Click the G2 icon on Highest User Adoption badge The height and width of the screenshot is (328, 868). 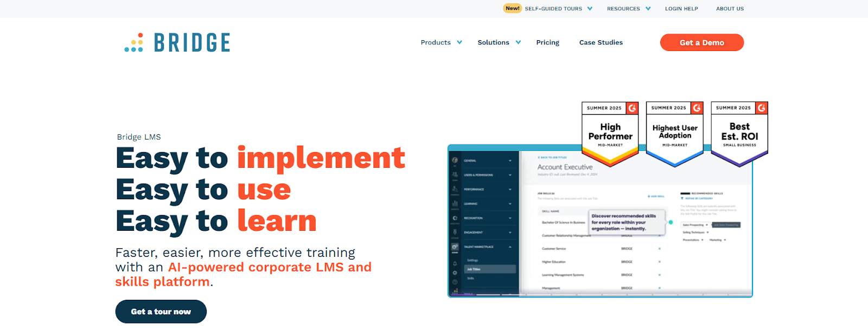click(x=697, y=108)
